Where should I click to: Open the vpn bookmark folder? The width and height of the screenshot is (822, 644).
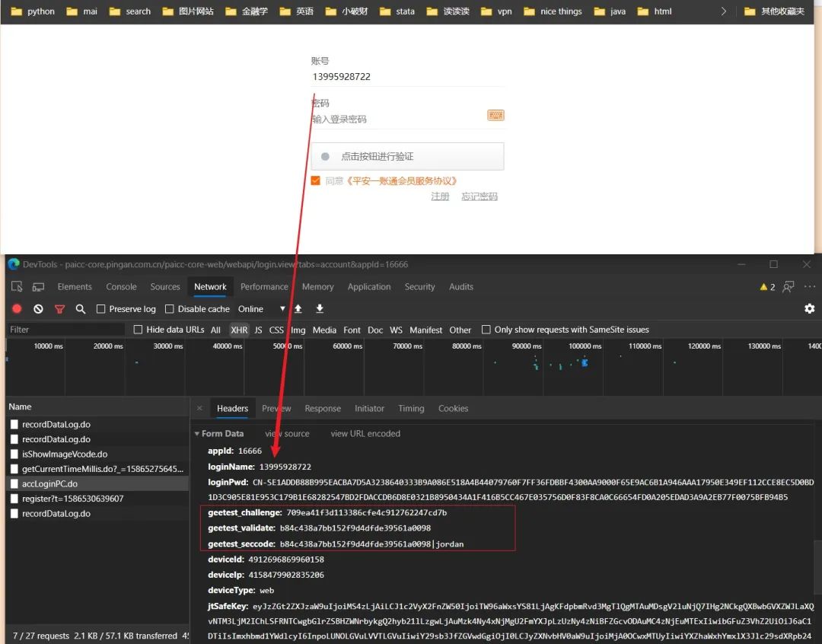click(496, 11)
